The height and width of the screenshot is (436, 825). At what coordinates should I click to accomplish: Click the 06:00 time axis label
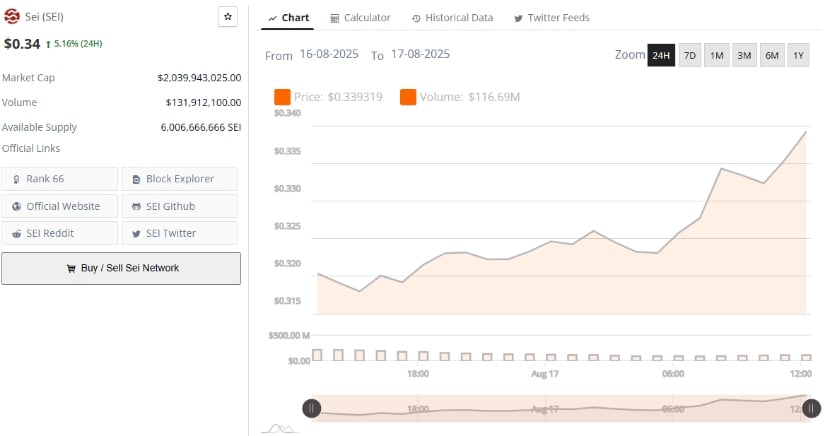click(x=673, y=373)
